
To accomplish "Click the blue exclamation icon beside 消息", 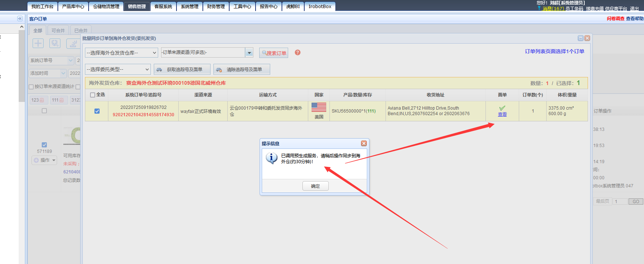I will pyautogui.click(x=539, y=8).
